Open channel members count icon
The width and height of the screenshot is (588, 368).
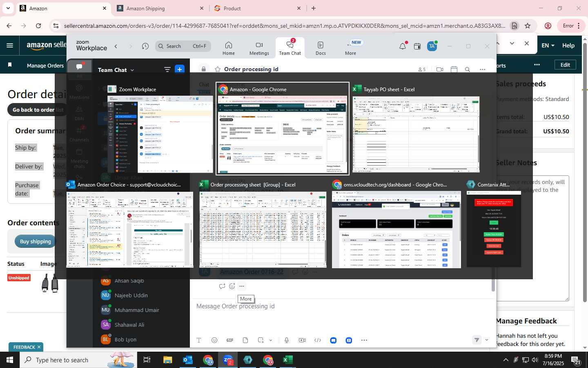click(422, 70)
